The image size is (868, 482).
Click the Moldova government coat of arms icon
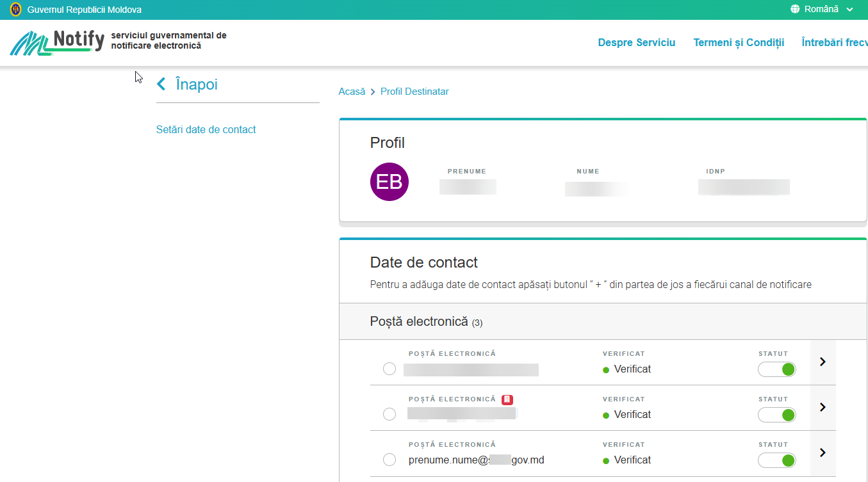(16, 10)
